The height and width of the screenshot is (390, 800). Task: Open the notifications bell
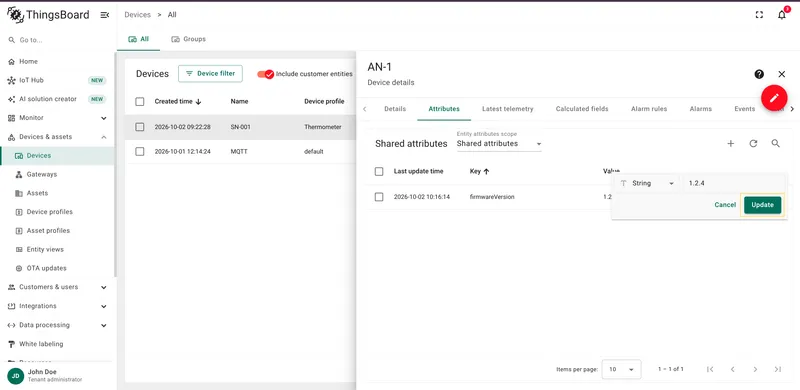click(782, 15)
